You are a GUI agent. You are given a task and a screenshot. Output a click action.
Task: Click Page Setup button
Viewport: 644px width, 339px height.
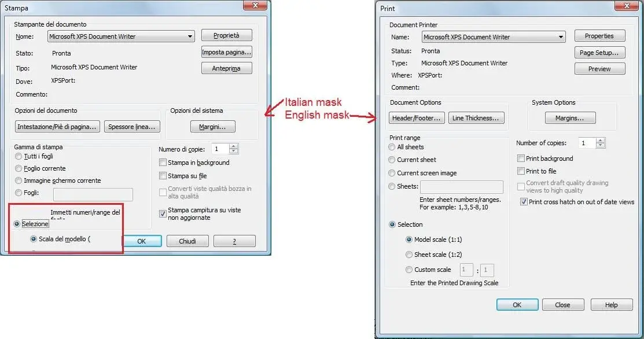(599, 53)
